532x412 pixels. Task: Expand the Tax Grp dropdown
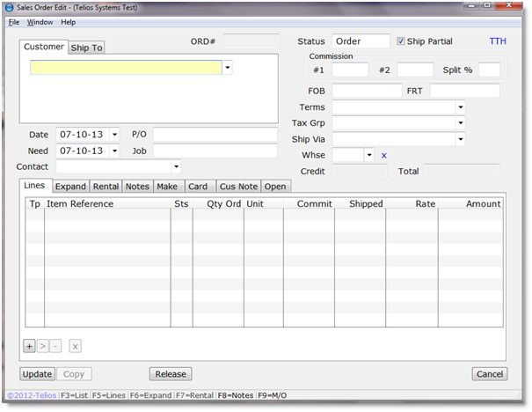[460, 123]
